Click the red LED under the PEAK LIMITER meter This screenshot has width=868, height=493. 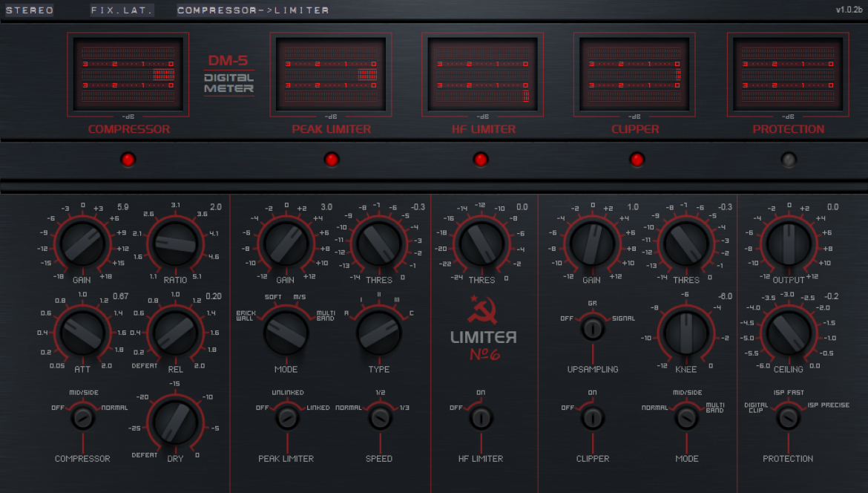332,160
